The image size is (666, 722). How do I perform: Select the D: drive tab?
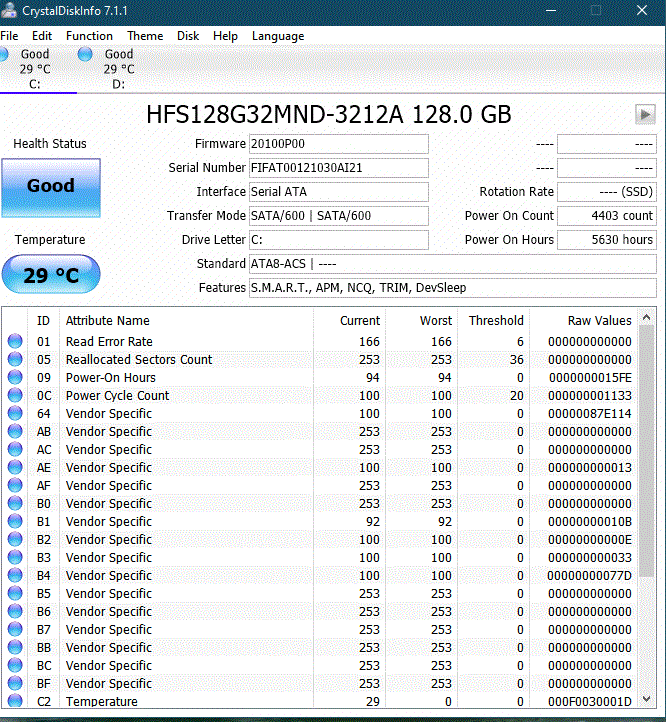pyautogui.click(x=119, y=69)
